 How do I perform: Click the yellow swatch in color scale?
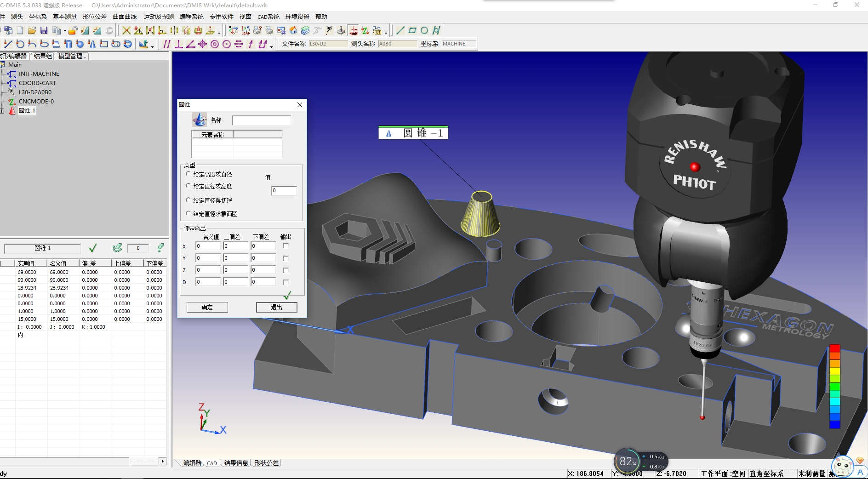coord(835,371)
